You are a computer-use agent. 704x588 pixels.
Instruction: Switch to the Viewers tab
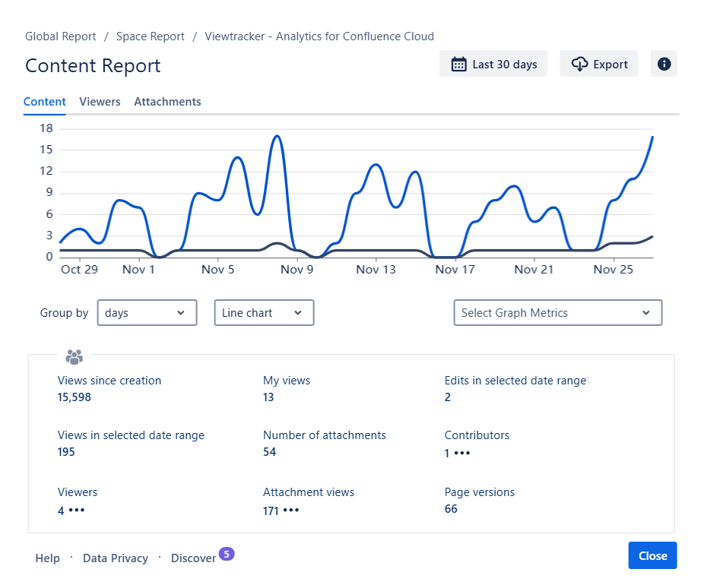tap(100, 102)
